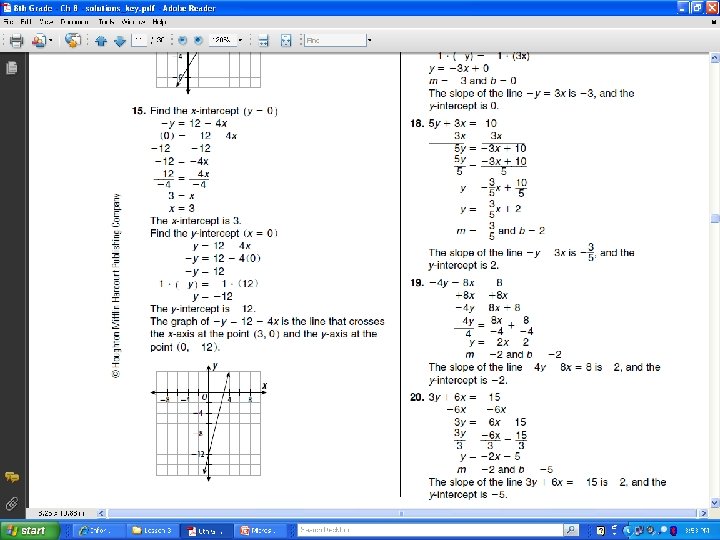Click the vertical scrollbar down arrow
Screen dimensions: 720x540
(x=714, y=502)
